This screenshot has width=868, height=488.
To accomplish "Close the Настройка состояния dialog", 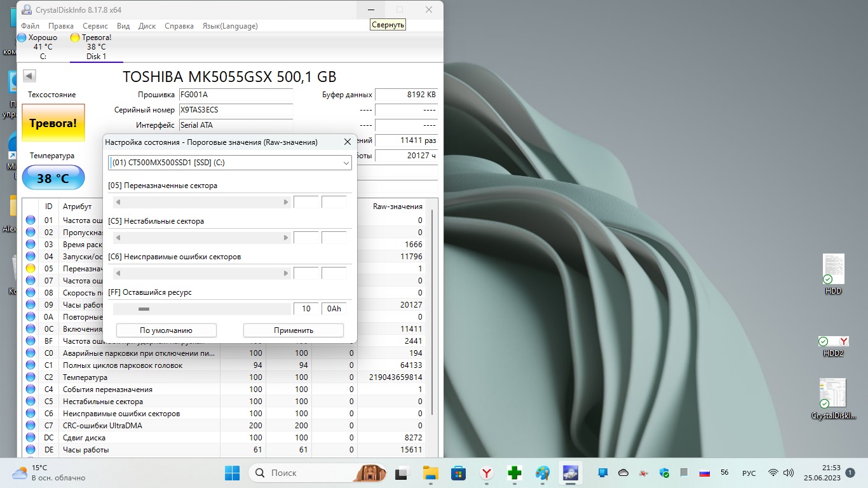I will click(347, 142).
